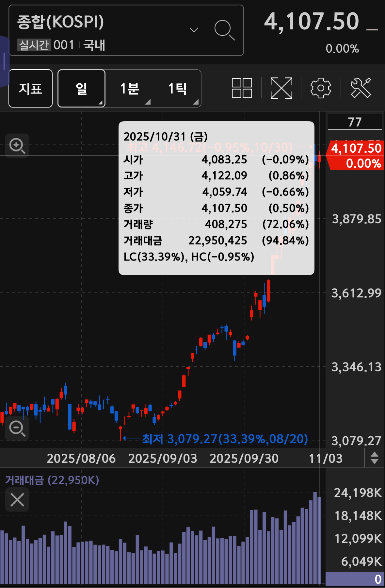Select the 일 daily interval tab

pos(81,88)
